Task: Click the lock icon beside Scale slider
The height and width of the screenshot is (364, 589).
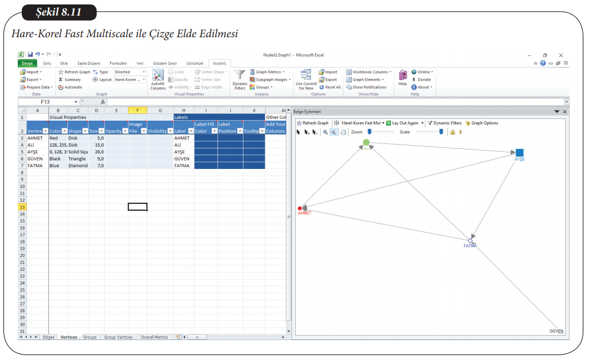Action: [x=452, y=132]
